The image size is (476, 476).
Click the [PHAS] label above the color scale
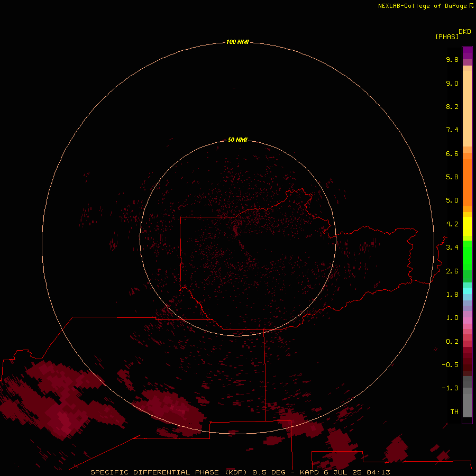[x=447, y=37]
